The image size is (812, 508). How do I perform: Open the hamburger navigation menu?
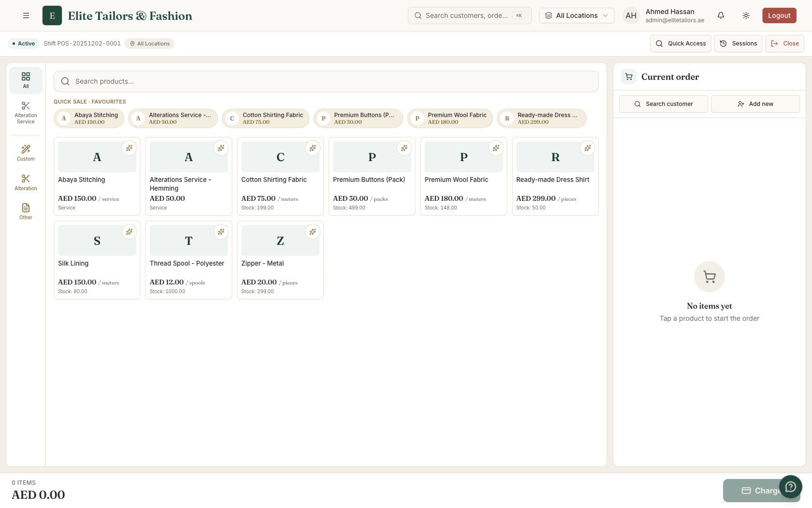[x=26, y=15]
